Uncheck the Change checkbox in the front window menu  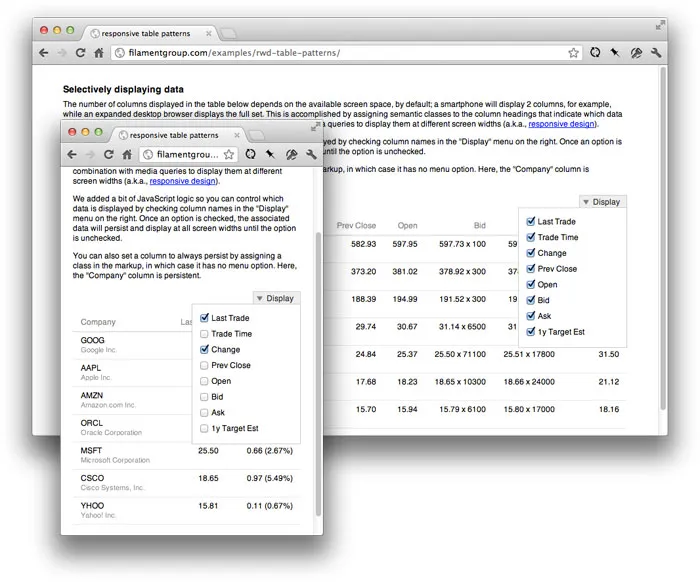click(x=205, y=350)
